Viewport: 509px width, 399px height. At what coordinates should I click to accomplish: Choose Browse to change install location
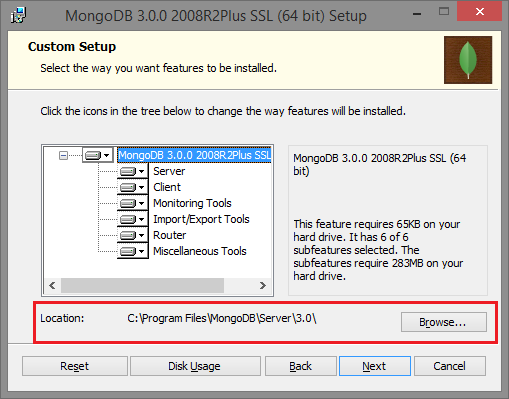[444, 322]
